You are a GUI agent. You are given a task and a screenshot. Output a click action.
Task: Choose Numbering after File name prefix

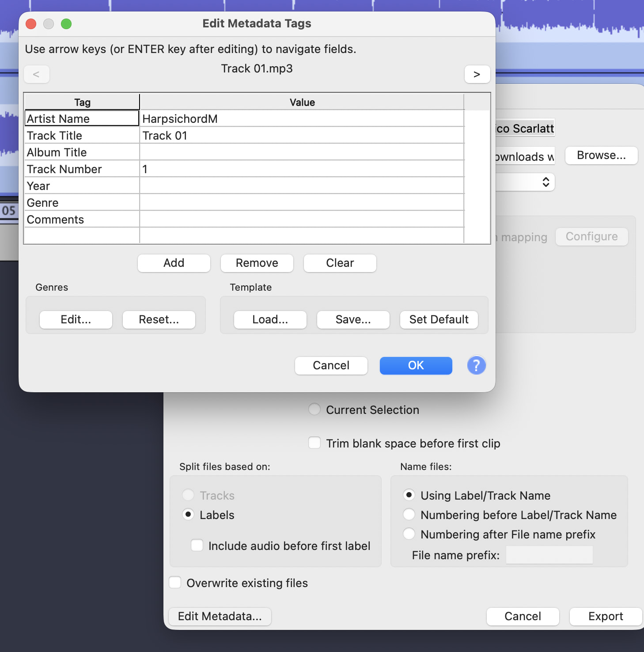click(x=409, y=534)
